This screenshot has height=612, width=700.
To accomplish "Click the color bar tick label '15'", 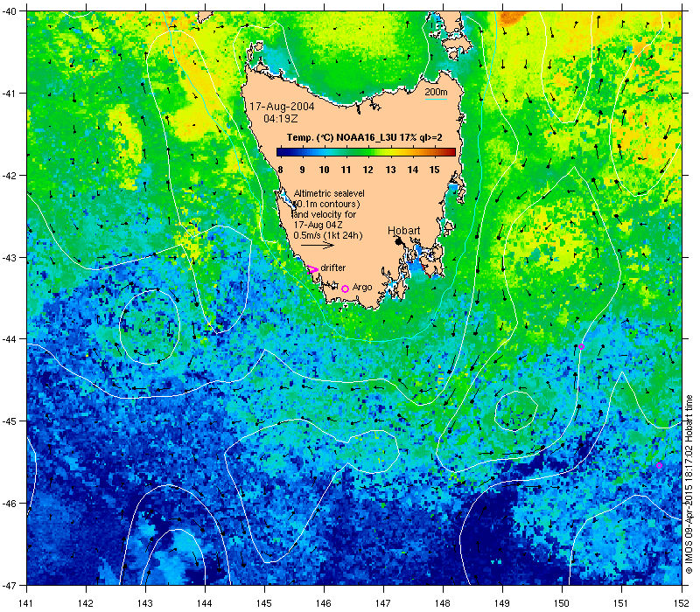I will click(434, 170).
